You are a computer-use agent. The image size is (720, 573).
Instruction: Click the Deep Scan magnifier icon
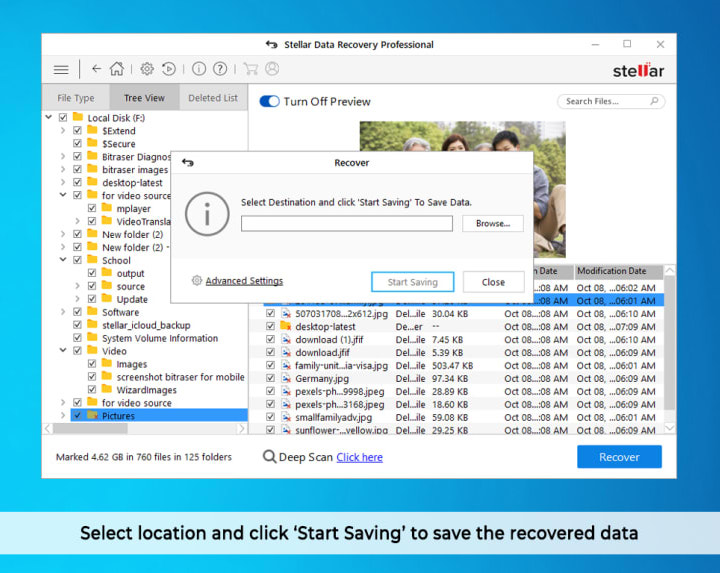pyautogui.click(x=270, y=457)
